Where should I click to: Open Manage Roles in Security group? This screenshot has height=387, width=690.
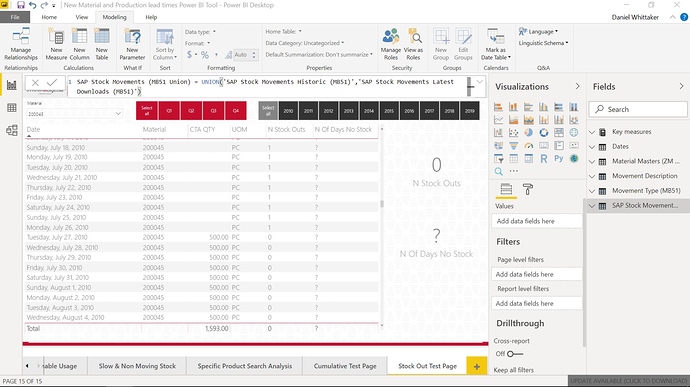(x=391, y=44)
